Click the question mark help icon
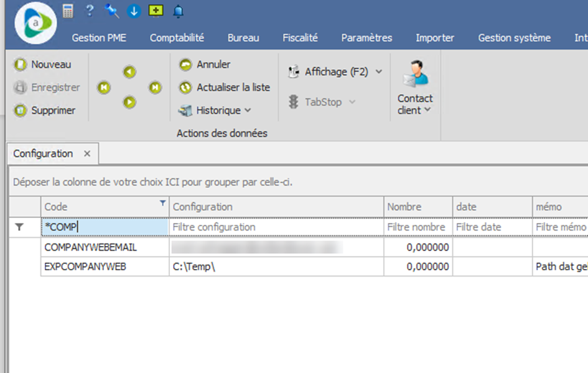The height and width of the screenshot is (373, 588). coord(90,11)
